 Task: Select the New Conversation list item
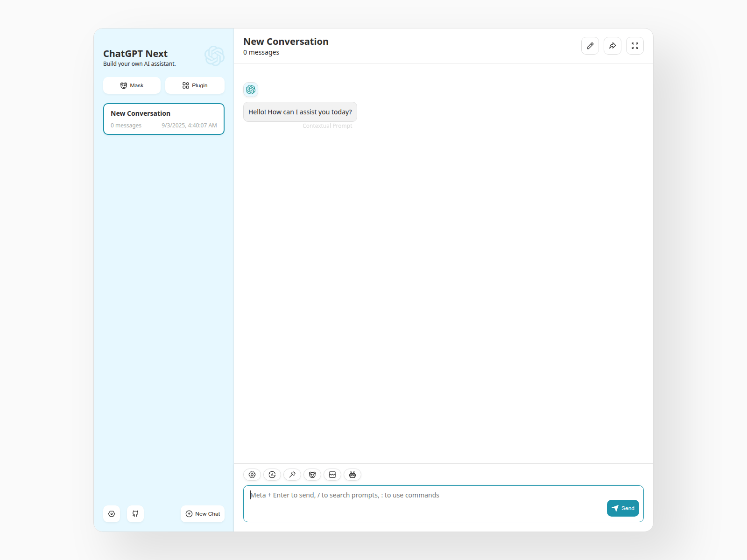click(164, 119)
